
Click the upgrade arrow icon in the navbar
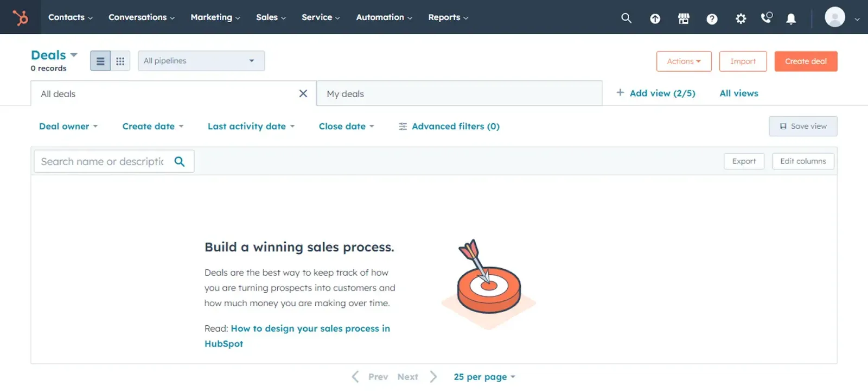pyautogui.click(x=655, y=19)
